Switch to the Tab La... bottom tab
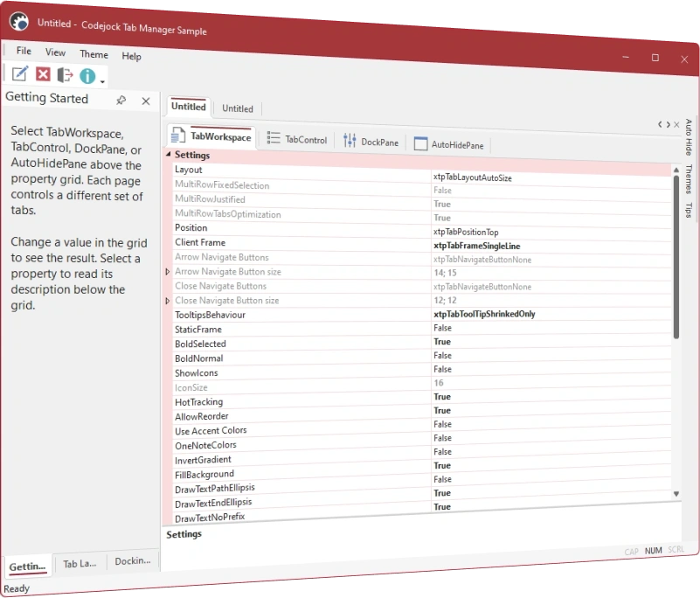 [80, 564]
